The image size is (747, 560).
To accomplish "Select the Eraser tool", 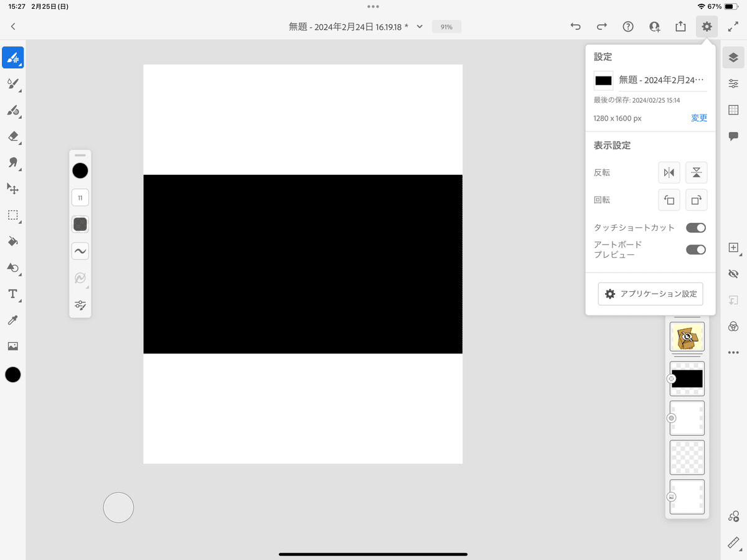I will coord(12,136).
